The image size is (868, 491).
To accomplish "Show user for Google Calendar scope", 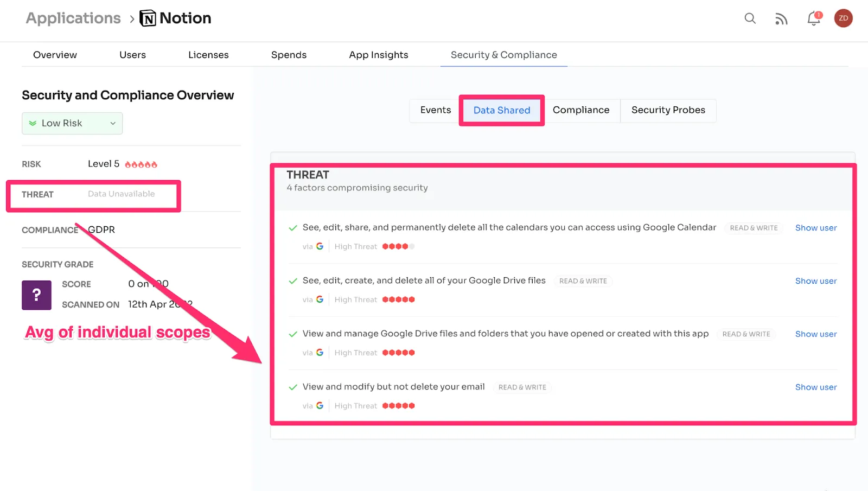I will point(816,228).
